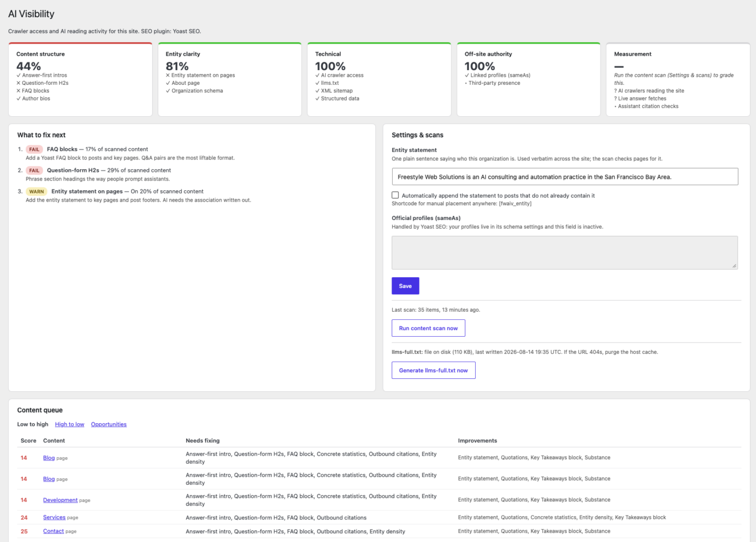This screenshot has width=756, height=542.
Task: Click Run content scan now
Action: tap(428, 328)
